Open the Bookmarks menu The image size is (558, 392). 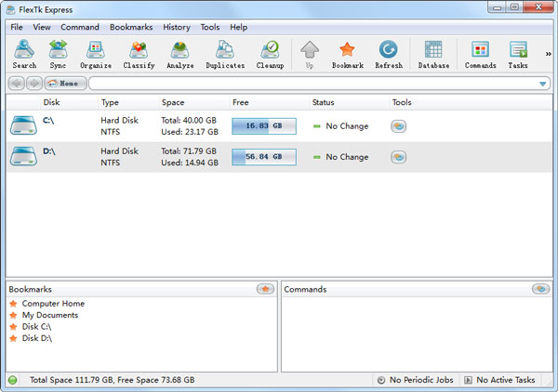pos(131,27)
